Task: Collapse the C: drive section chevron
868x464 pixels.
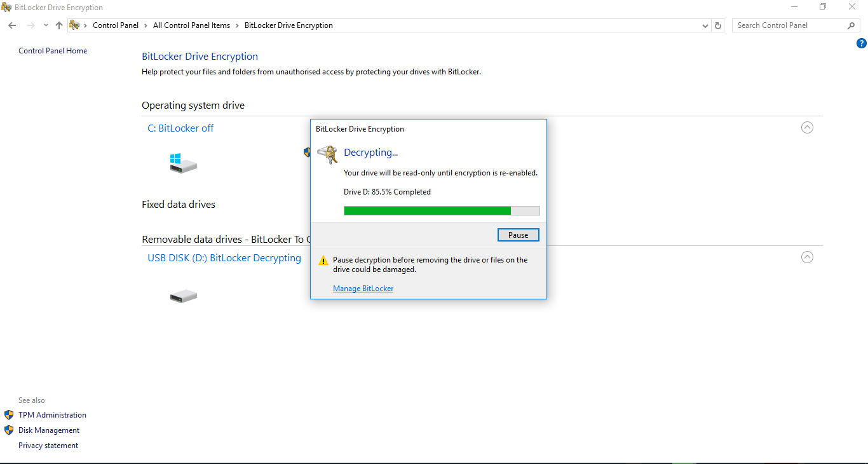Action: (807, 127)
